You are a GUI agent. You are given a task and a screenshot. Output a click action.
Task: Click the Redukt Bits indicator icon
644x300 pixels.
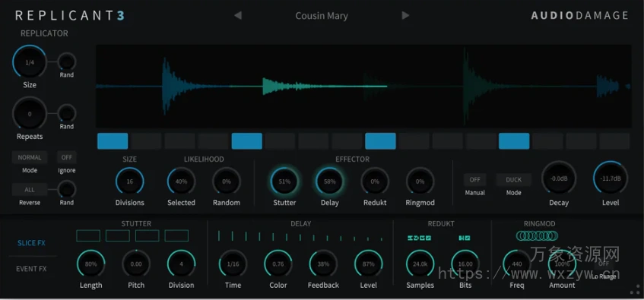coord(465,238)
